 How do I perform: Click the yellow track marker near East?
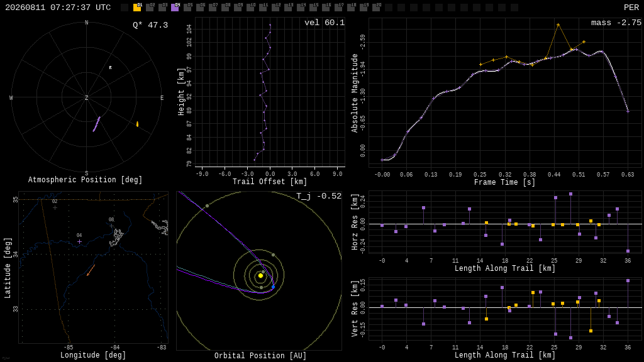coord(137,124)
